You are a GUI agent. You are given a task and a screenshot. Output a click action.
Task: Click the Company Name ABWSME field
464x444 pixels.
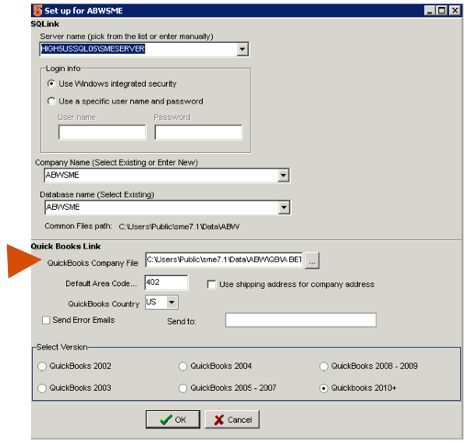pyautogui.click(x=161, y=175)
